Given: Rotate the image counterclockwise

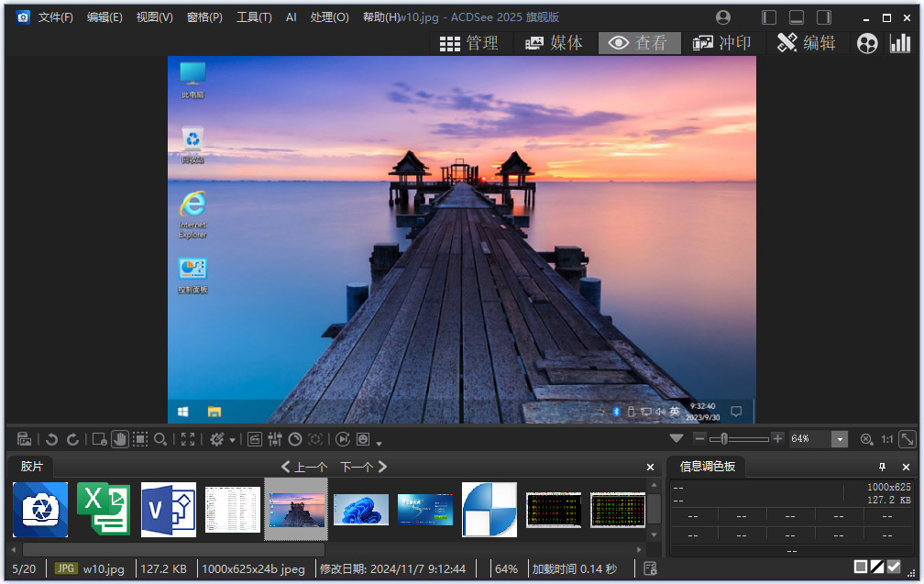Looking at the screenshot, I should click(52, 439).
